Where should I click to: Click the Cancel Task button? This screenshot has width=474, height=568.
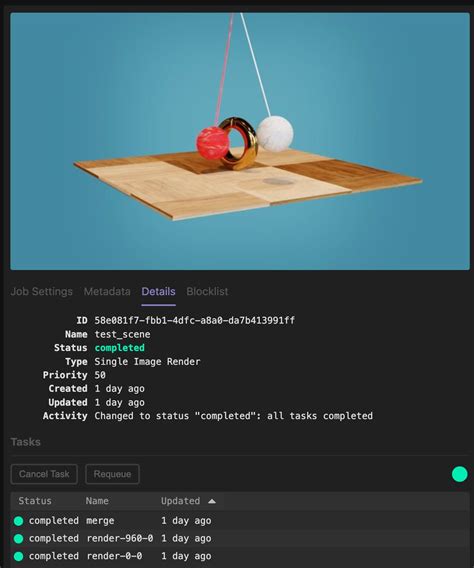coord(44,474)
